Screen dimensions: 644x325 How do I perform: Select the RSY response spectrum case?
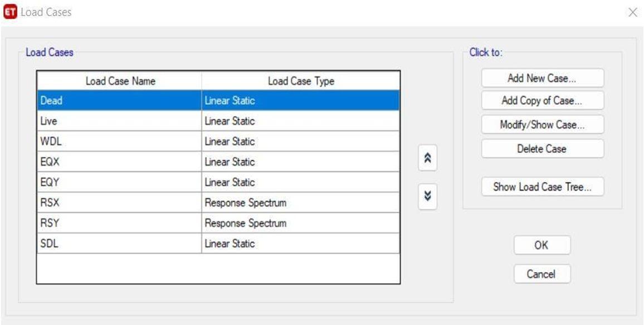click(x=120, y=224)
